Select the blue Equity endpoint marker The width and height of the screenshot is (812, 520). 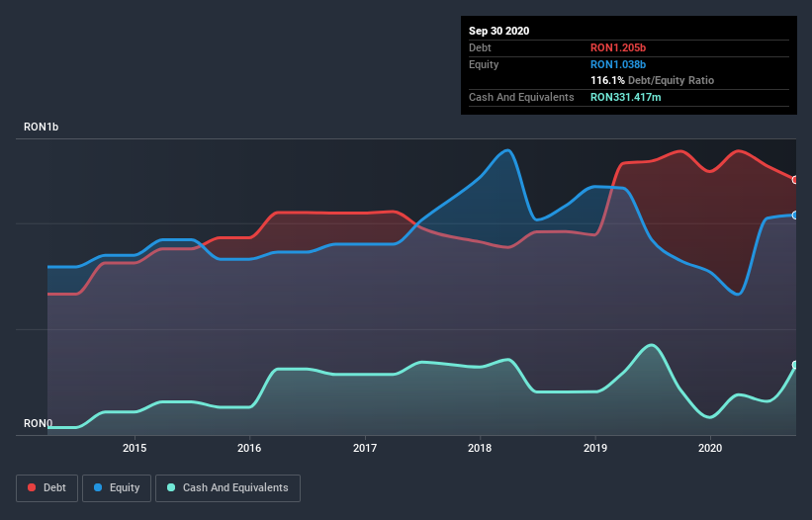(x=795, y=216)
